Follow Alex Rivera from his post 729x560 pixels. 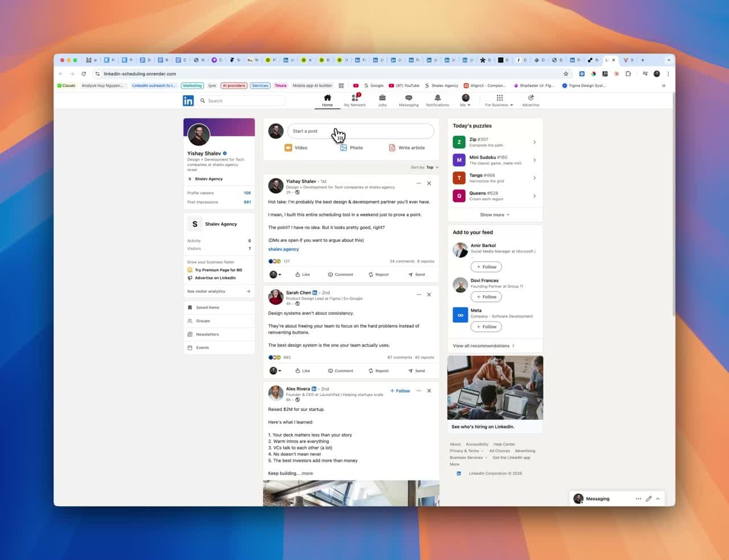click(x=400, y=391)
